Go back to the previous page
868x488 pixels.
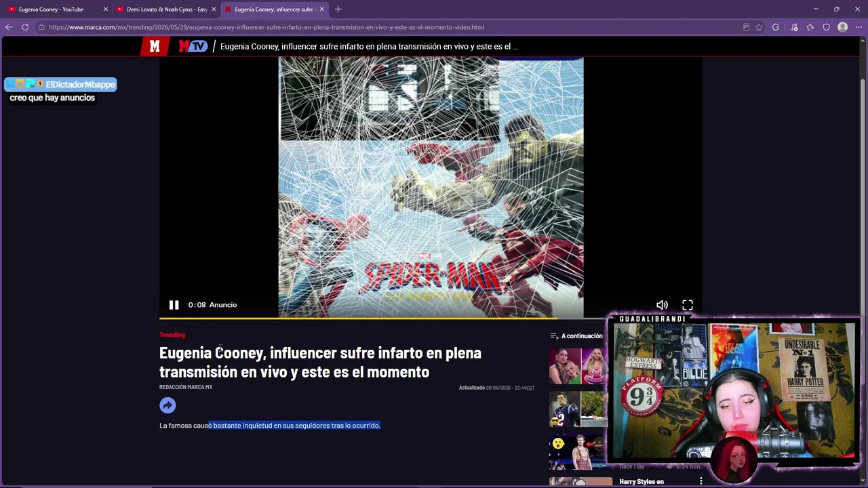tap(8, 27)
